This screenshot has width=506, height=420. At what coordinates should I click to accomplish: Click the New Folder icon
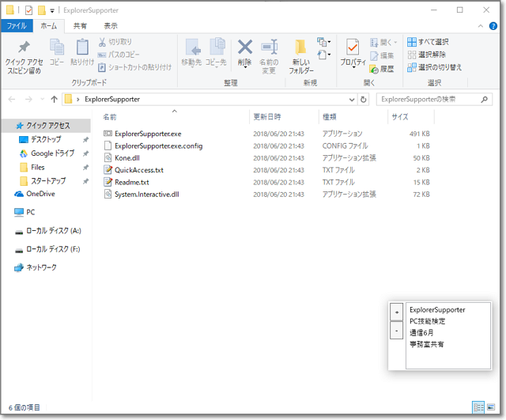300,54
